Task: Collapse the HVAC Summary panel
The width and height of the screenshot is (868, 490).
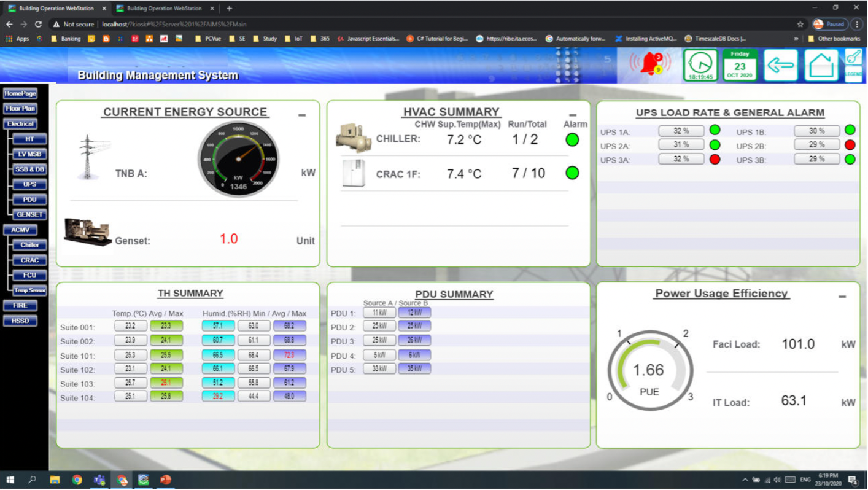Action: (x=573, y=115)
